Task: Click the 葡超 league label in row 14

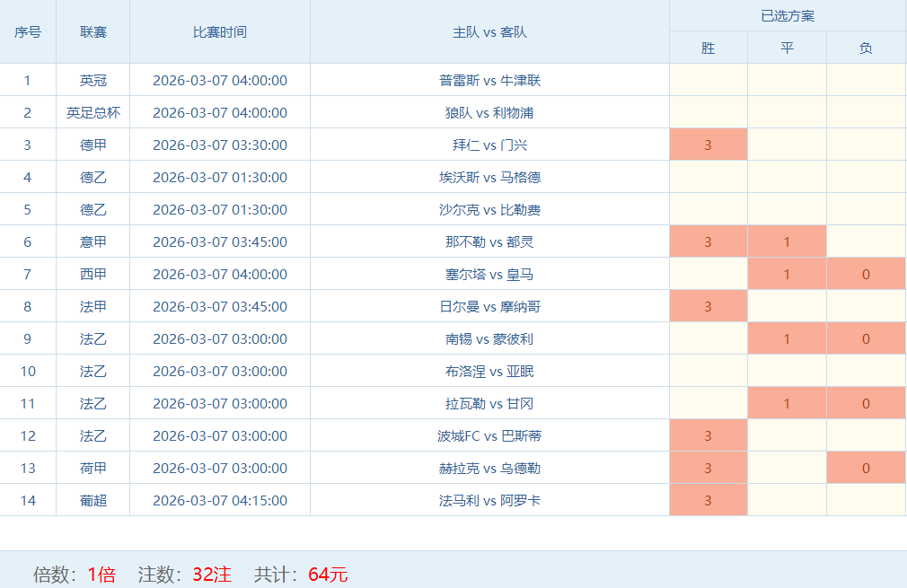Action: click(93, 500)
